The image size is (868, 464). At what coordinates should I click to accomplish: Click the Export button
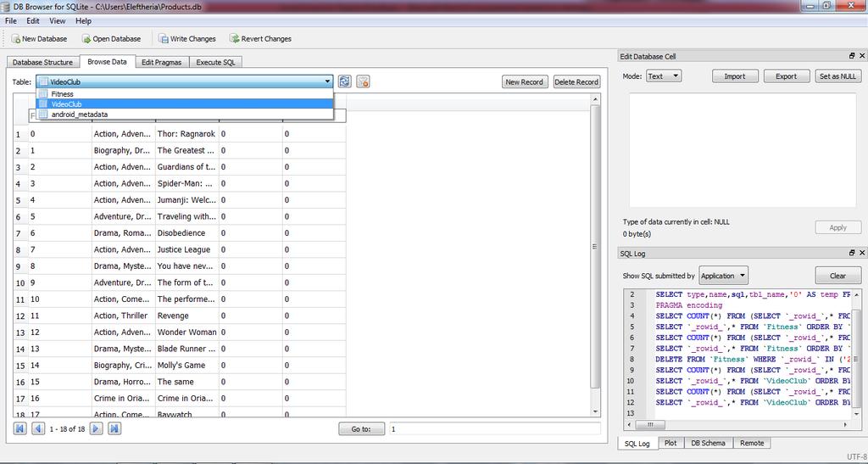click(786, 76)
